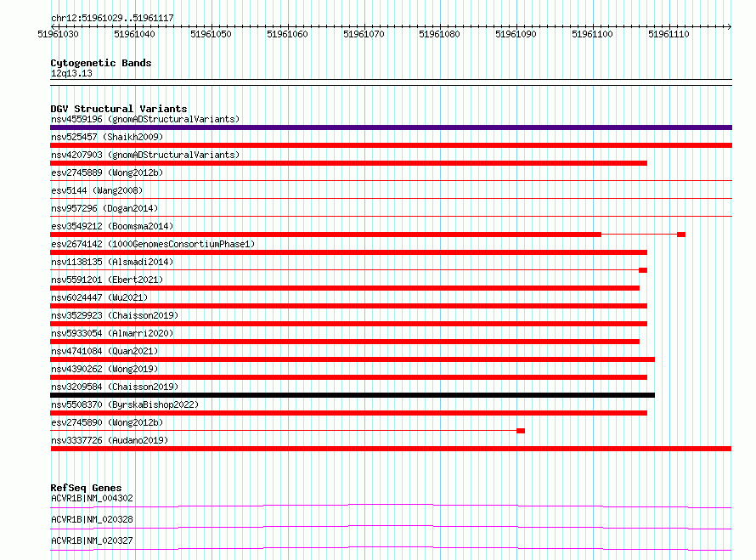Click the small end block of esv3549212
This screenshot has width=756, height=560.
[x=681, y=235]
